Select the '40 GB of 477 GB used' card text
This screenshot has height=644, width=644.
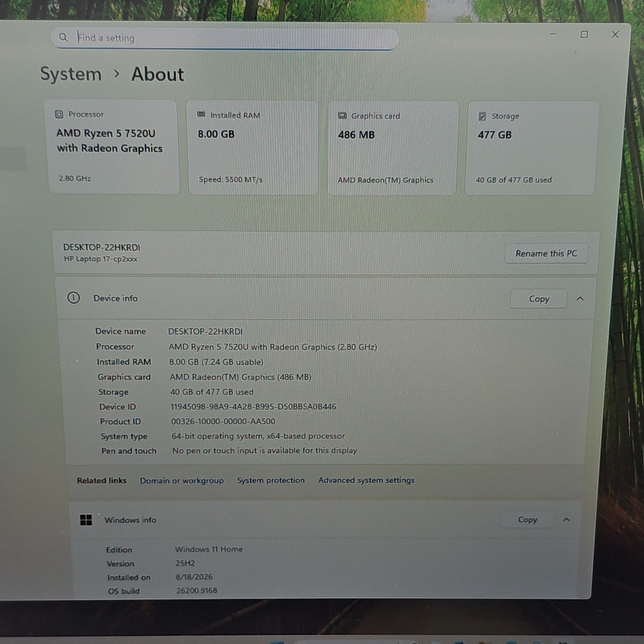coord(513,180)
